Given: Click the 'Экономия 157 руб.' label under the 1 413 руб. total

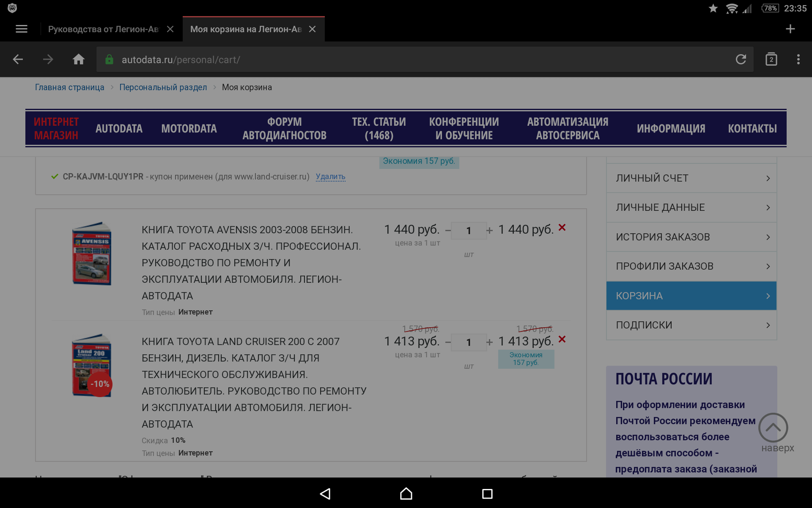Looking at the screenshot, I should coord(526,359).
